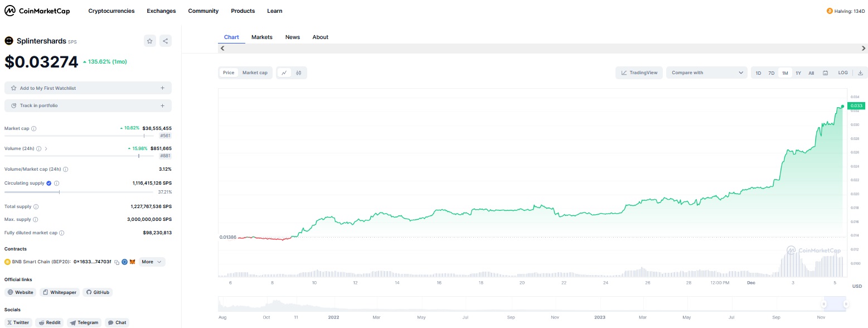This screenshot has width=868, height=328.
Task: Expand Volume (24h) chevron arrow
Action: pos(46,148)
